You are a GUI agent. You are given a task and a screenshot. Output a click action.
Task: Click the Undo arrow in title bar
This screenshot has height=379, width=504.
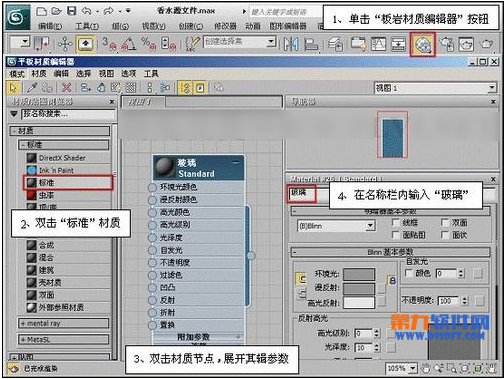pos(86,11)
